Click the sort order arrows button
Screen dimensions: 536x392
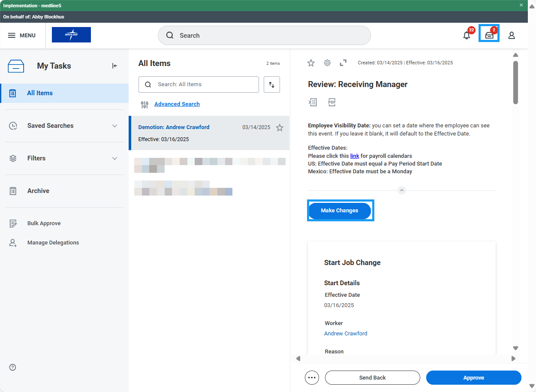[x=271, y=84]
